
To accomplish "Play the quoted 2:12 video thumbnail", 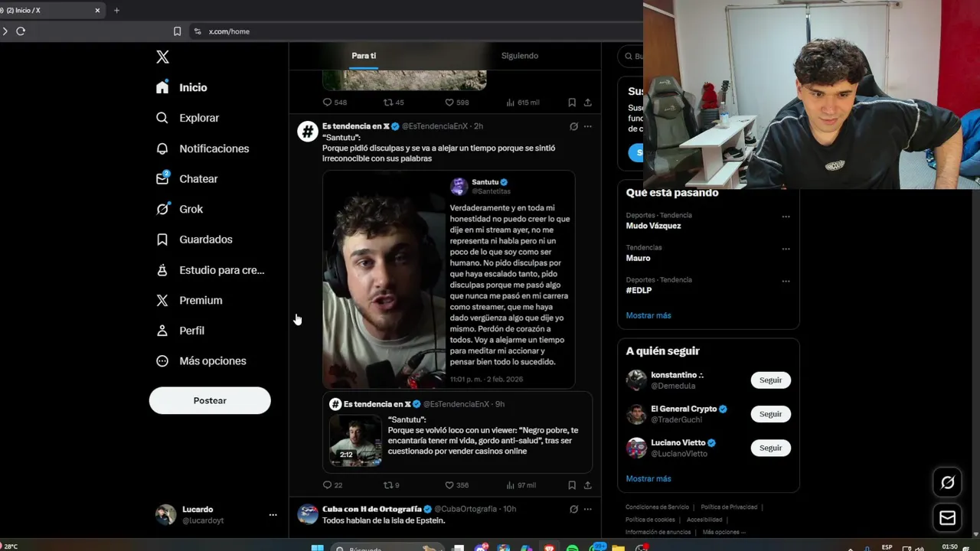I will coord(354,441).
